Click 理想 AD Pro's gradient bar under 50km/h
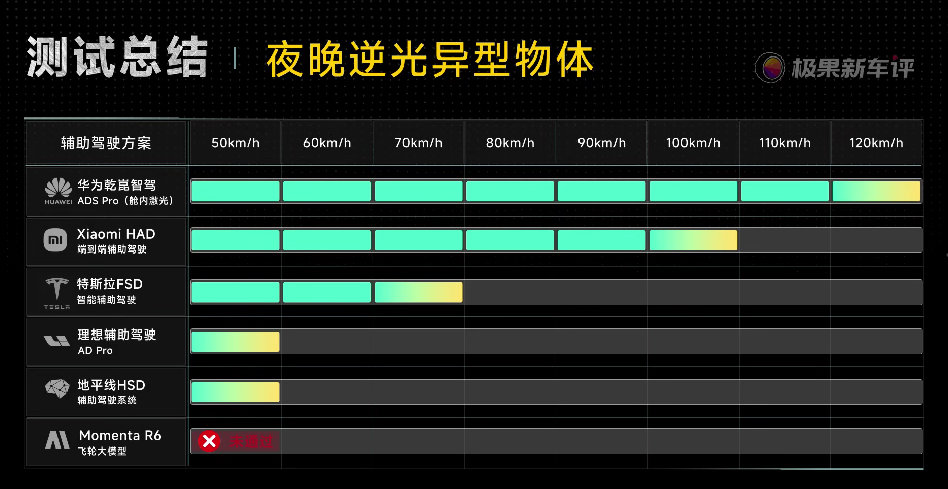 235,342
